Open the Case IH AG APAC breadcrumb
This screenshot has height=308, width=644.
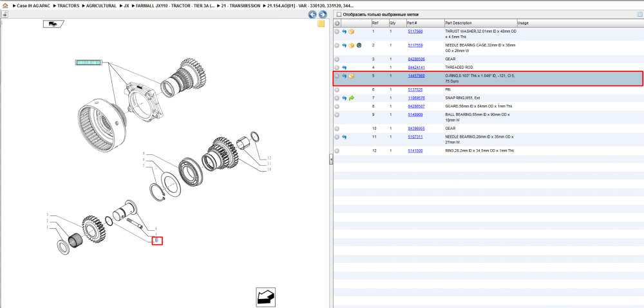pos(33,6)
